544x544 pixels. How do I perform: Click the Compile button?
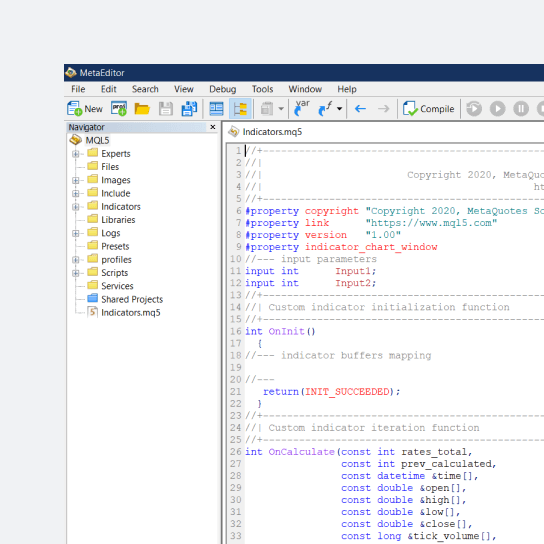428,109
